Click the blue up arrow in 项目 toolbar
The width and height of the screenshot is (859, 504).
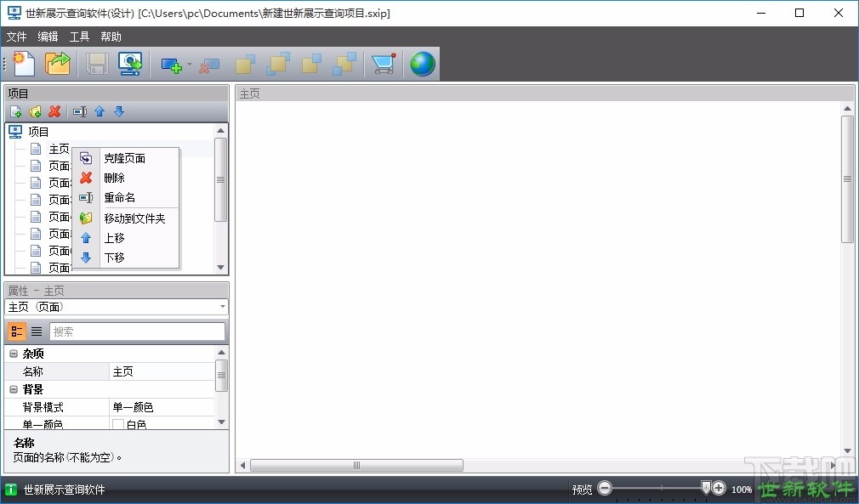100,111
